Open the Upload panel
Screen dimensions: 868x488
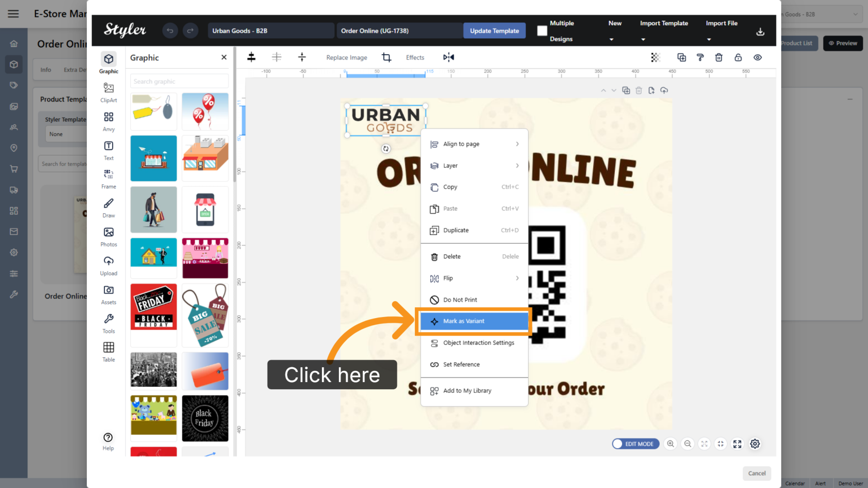coord(109,265)
